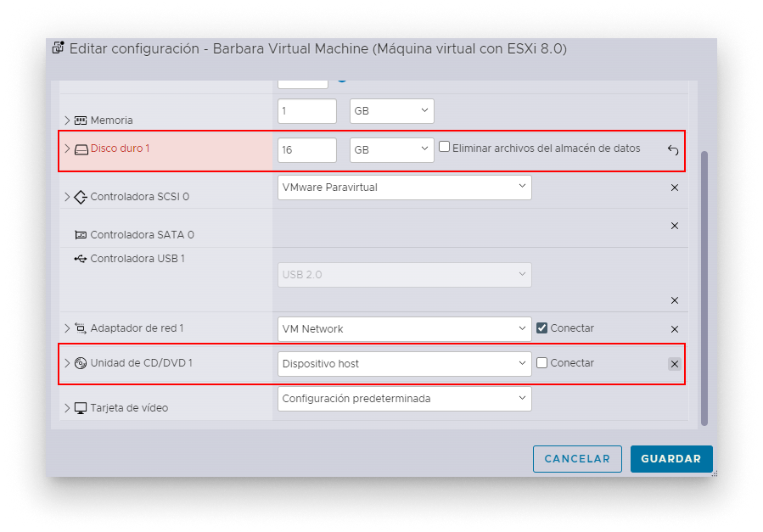Click the CANCELAR button
This screenshot has width=763, height=532.
[577, 459]
